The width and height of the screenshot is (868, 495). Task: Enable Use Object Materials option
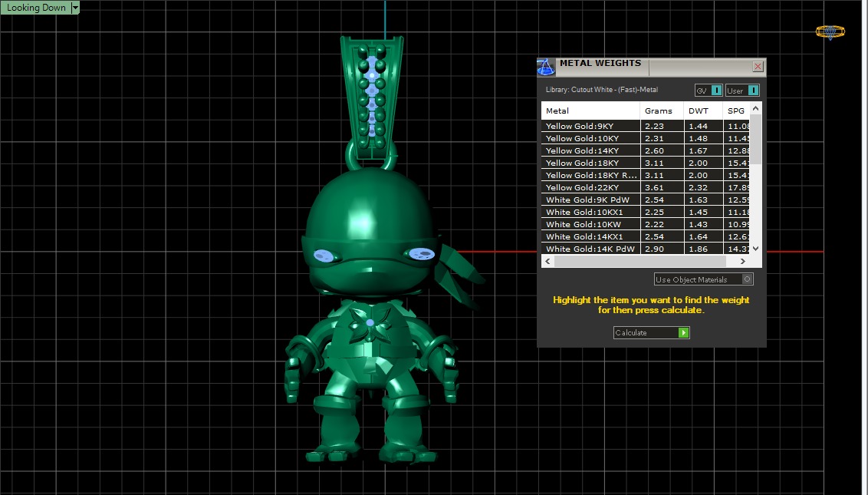coord(747,279)
